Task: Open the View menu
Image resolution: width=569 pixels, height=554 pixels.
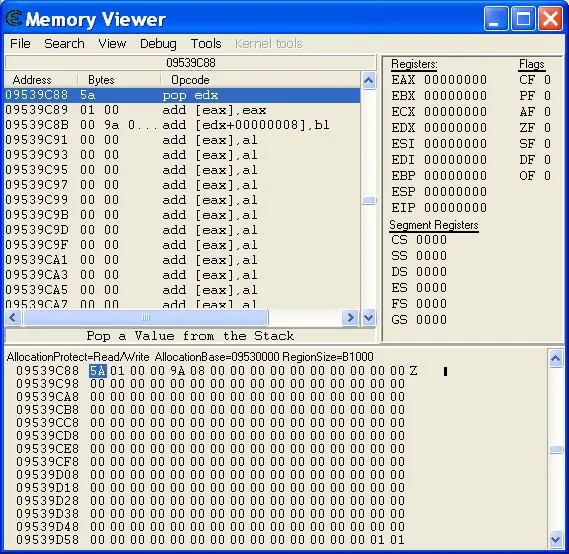Action: pyautogui.click(x=112, y=44)
